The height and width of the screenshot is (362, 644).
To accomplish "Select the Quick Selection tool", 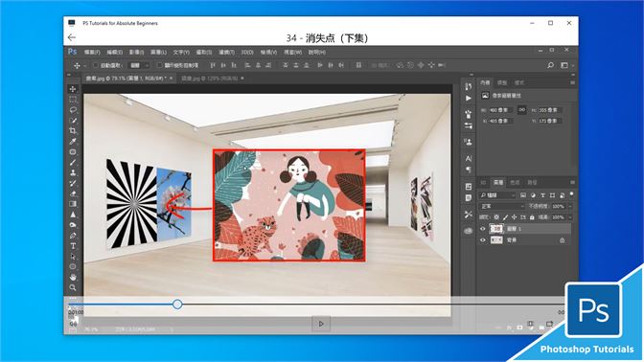I will pos(73,121).
